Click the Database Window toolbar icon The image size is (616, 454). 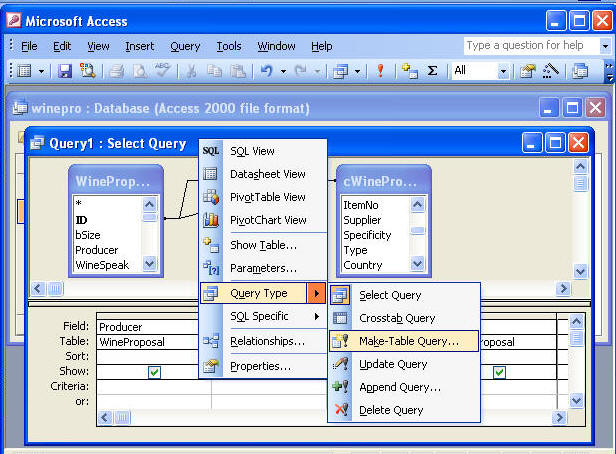580,71
